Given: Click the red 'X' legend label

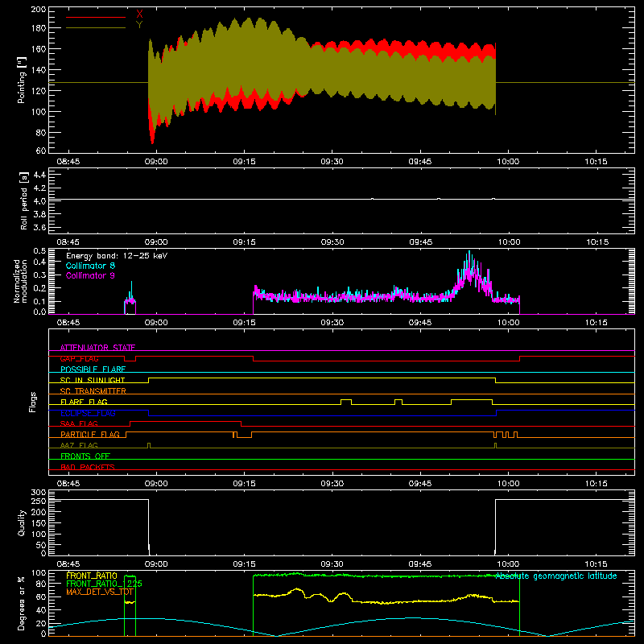Looking at the screenshot, I should 139,14.
